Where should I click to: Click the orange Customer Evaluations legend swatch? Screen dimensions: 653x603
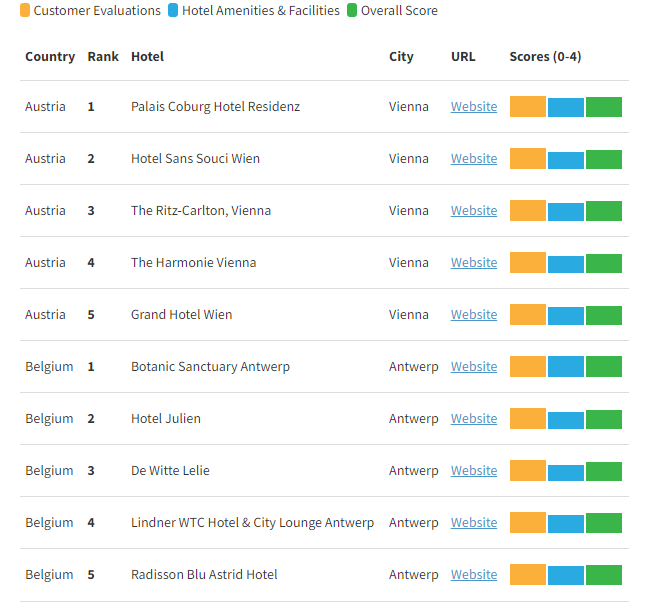(x=25, y=10)
